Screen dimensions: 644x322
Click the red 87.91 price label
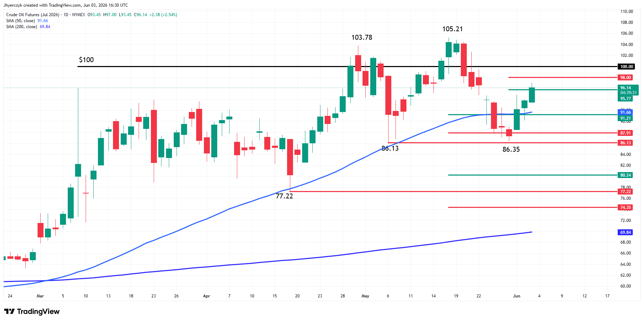(x=625, y=133)
